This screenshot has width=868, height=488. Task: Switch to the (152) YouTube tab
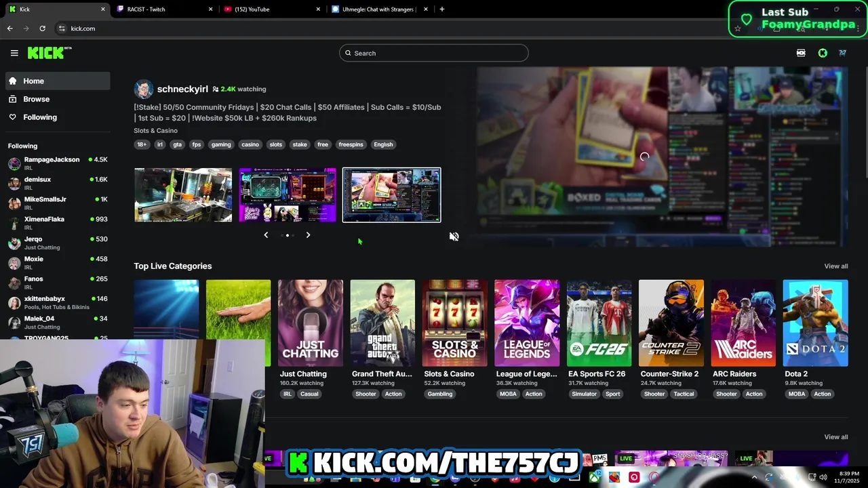[x=271, y=9]
